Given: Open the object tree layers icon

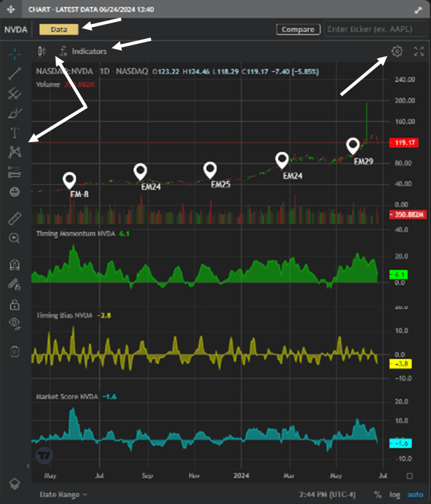Looking at the screenshot, I should 15,483.
